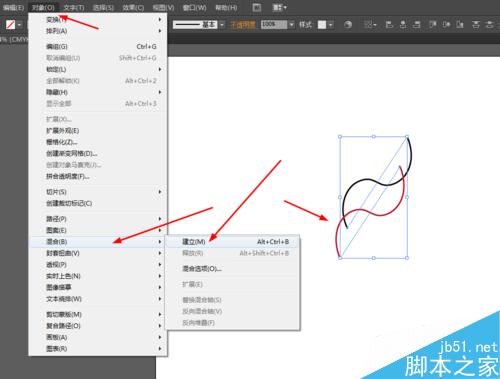This screenshot has height=379, width=500.
Task: Expand the fill swatch dropdown arrow
Action: point(19,25)
